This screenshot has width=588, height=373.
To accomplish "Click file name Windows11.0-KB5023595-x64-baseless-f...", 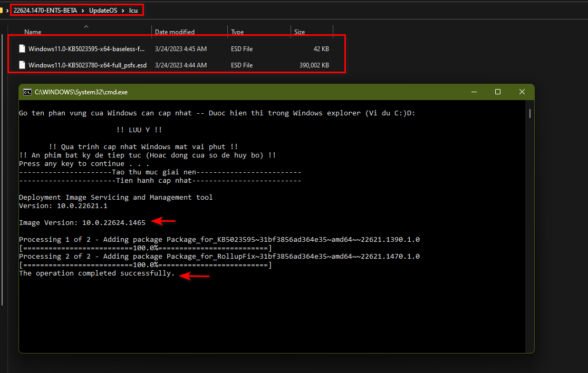I will [x=86, y=48].
